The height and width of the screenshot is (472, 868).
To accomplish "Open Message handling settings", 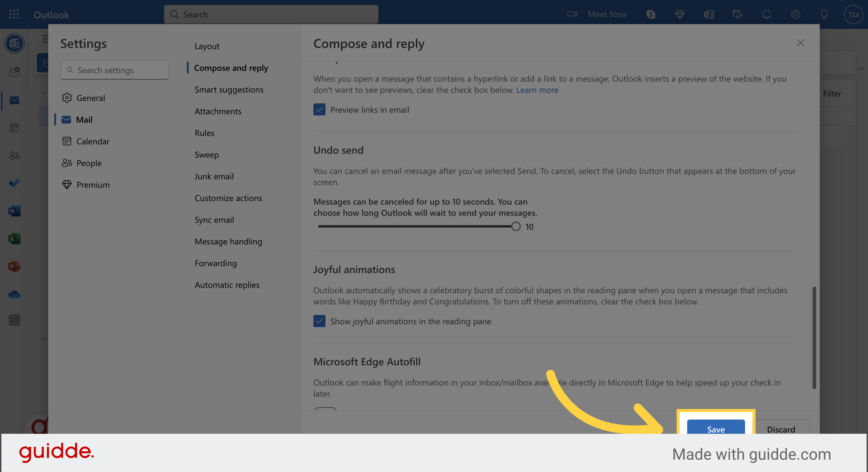I will pos(228,241).
